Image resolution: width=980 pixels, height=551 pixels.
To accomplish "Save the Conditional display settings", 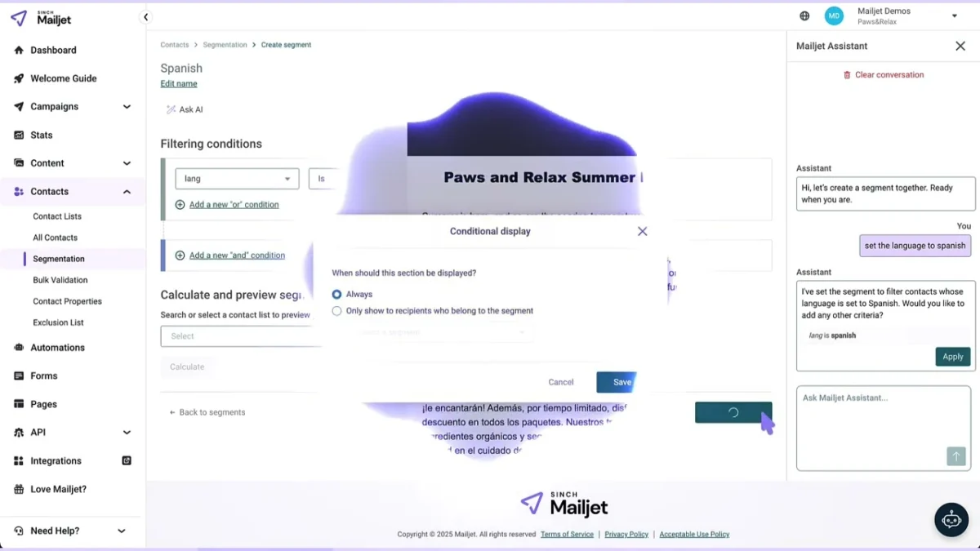I will 621,382.
